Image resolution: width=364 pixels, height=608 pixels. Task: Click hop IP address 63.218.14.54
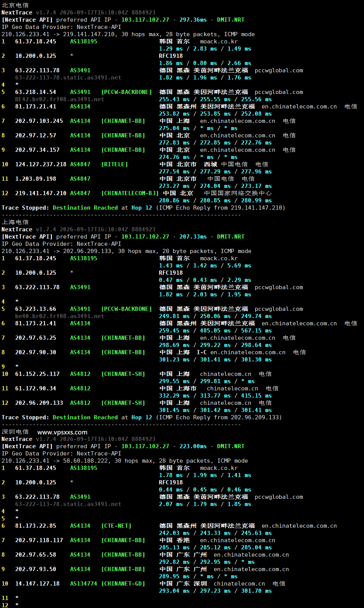point(36,92)
